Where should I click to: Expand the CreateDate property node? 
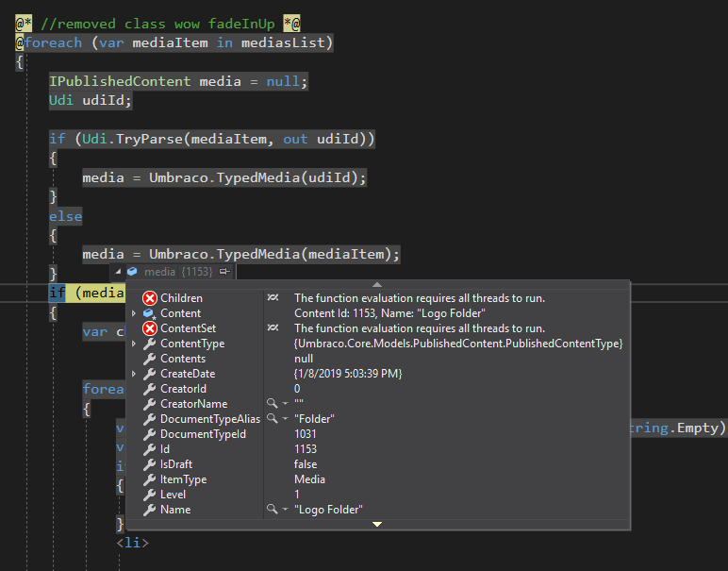tap(134, 374)
